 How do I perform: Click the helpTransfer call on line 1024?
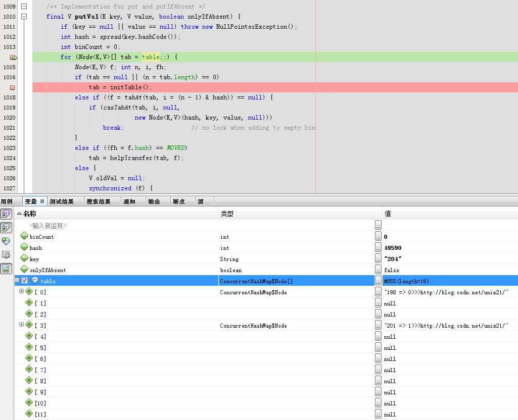coord(146,157)
